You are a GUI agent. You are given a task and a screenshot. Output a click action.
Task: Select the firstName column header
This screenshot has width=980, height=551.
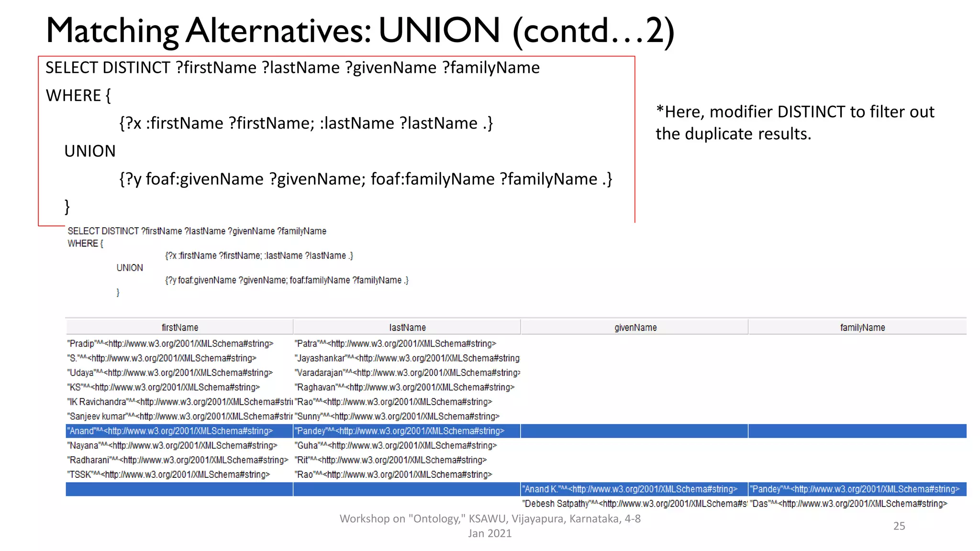[179, 327]
